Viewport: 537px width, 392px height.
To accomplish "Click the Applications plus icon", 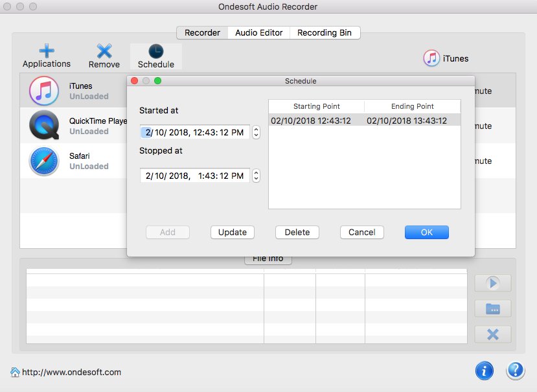I will (47, 51).
